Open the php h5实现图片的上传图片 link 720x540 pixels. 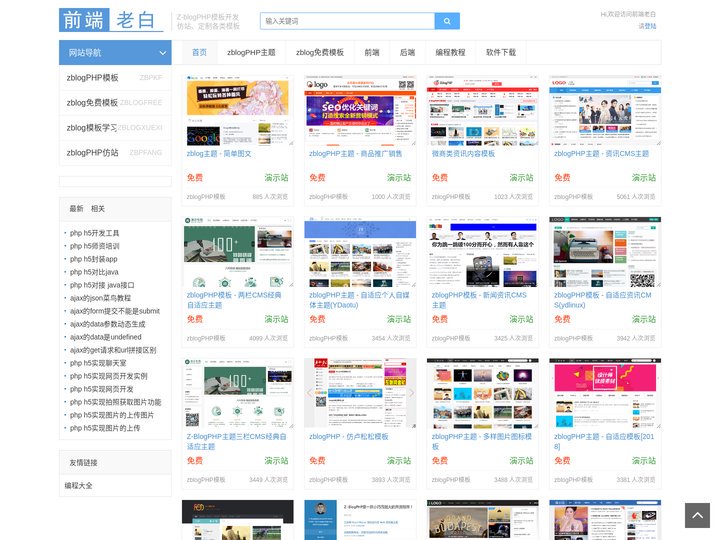[x=112, y=415]
